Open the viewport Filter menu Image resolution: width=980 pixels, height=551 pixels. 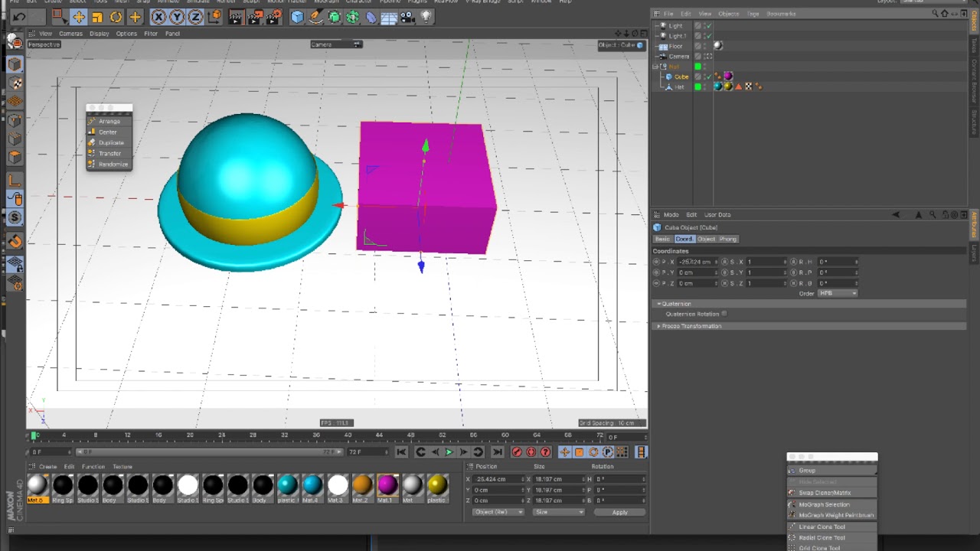[x=151, y=34]
